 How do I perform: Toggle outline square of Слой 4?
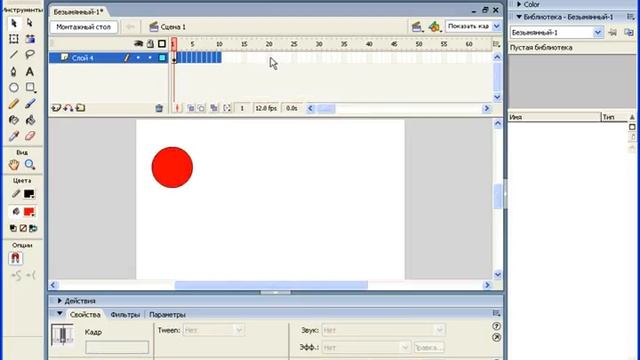[162, 58]
